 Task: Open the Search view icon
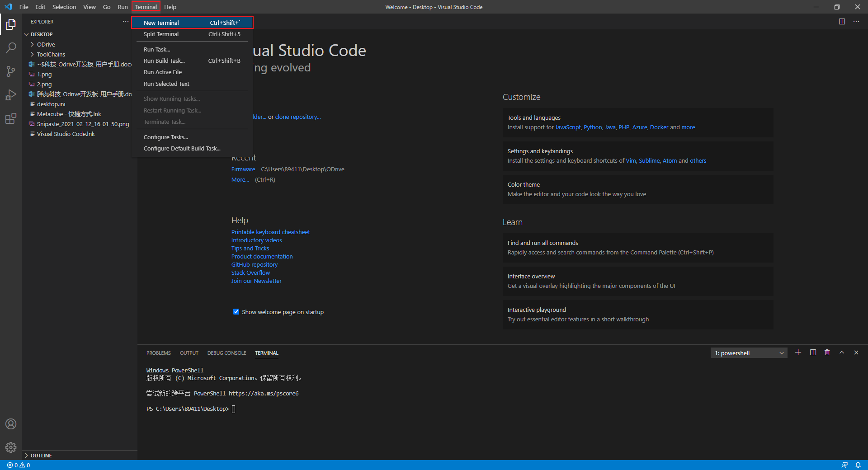tap(11, 47)
